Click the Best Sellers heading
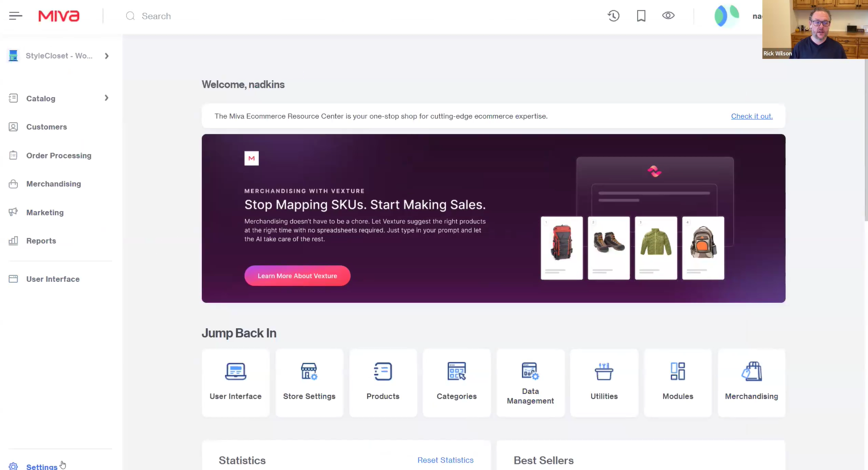Screen dimensions: 868x470 pyautogui.click(x=544, y=460)
